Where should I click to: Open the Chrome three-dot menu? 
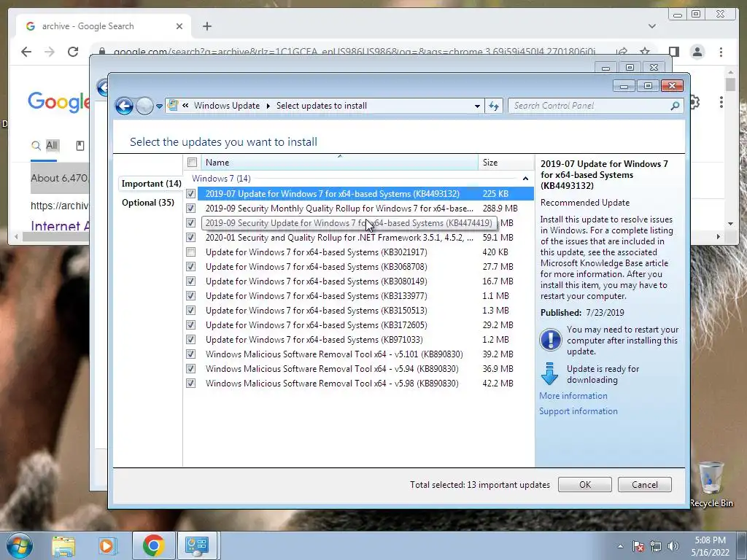pyautogui.click(x=721, y=52)
